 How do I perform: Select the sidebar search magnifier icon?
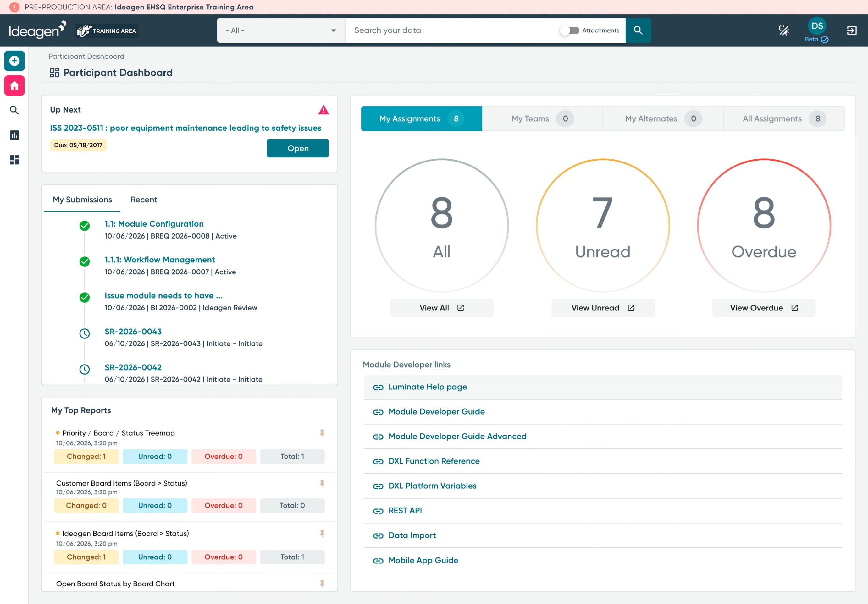[14, 110]
